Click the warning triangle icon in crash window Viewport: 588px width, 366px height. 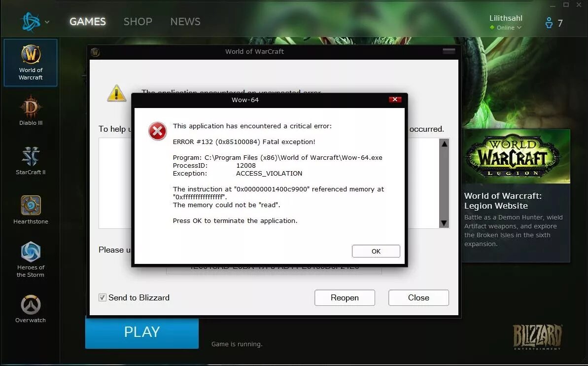[117, 93]
